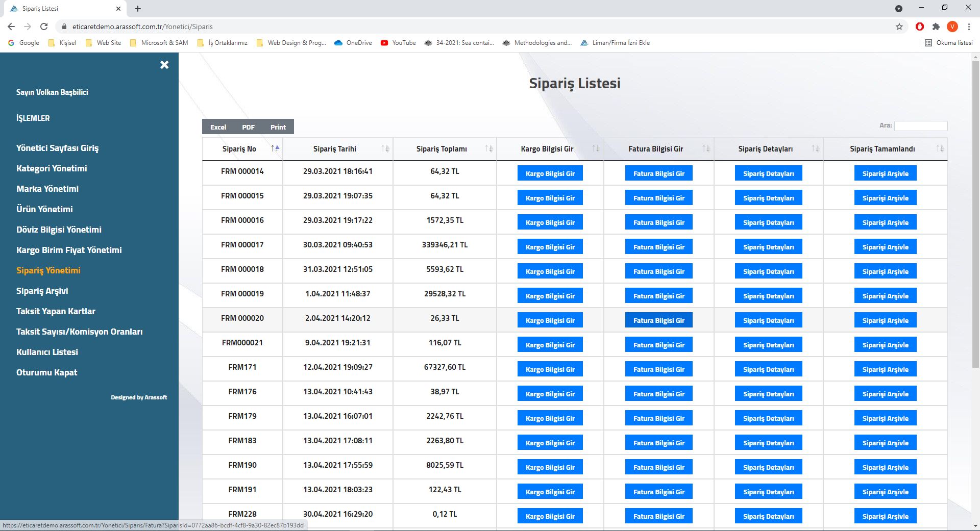Go back to the previous page
Image resolution: width=980 pixels, height=531 pixels.
pos(11,27)
